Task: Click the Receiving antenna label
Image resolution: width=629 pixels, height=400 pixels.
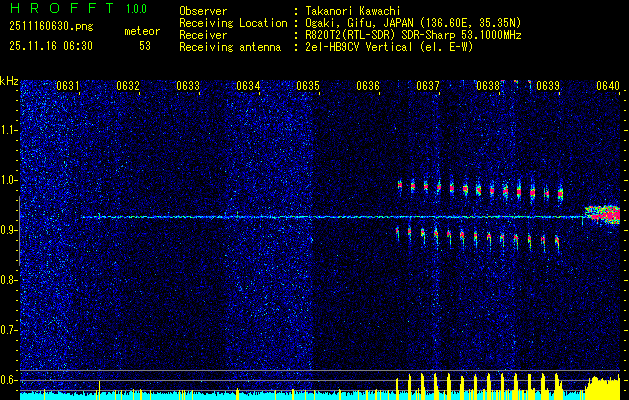Action: (230, 47)
